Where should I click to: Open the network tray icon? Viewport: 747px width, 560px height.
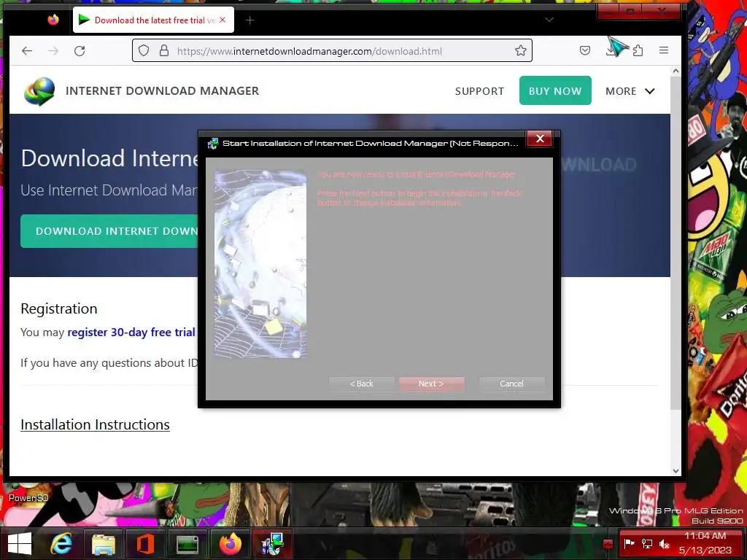click(647, 543)
